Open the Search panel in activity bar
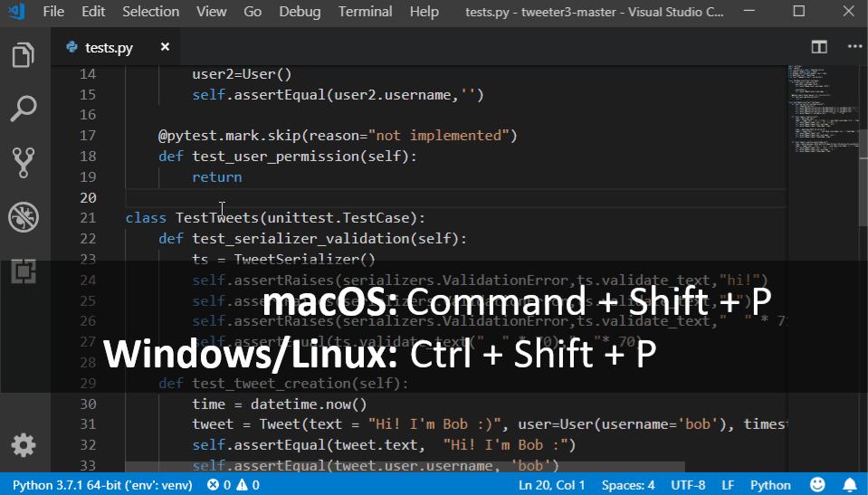The height and width of the screenshot is (495, 868). 23,109
